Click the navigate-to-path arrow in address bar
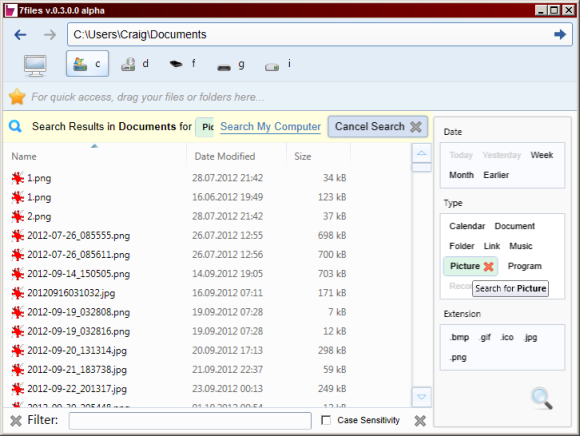 560,34
